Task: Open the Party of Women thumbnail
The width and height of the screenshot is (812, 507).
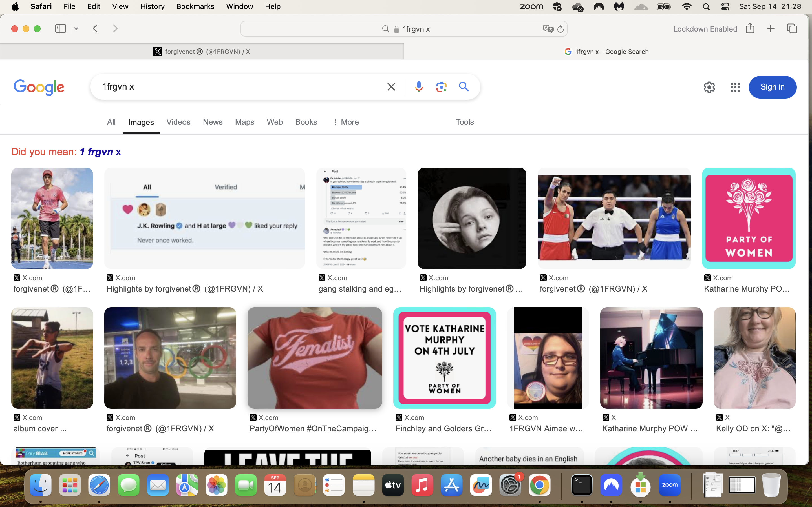Action: (x=748, y=218)
